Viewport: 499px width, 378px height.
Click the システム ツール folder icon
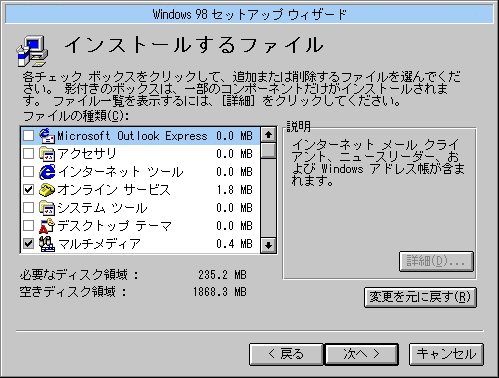[x=47, y=208]
